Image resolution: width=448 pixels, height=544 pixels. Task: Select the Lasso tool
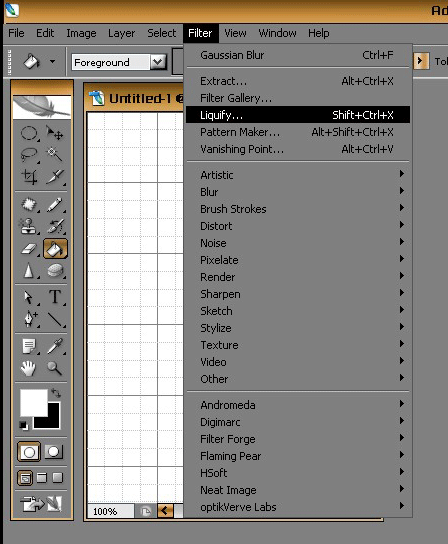(x=29, y=155)
